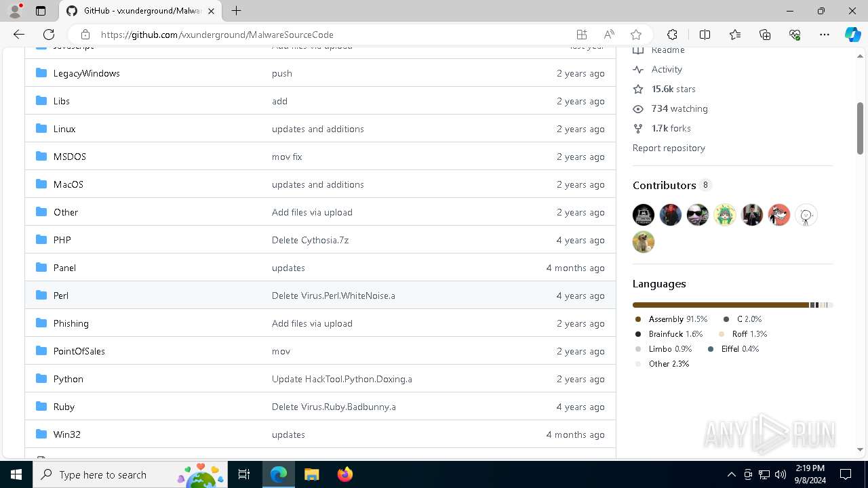Open commit 'Update HackTool.Python.Doxing.a'

click(x=342, y=379)
